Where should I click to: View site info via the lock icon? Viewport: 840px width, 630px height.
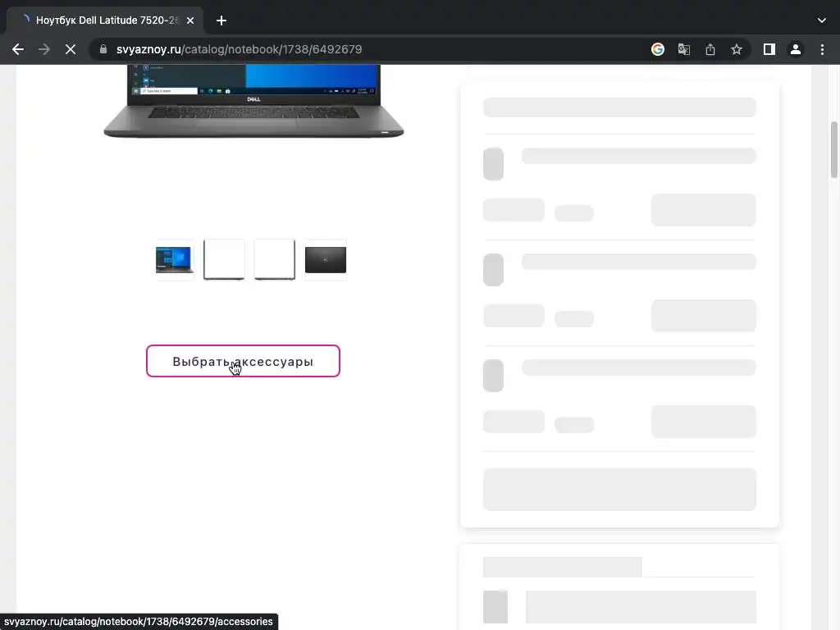103,49
